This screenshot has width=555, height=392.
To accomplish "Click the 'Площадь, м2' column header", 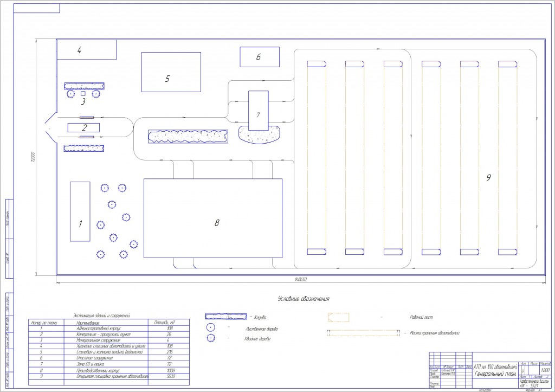I will click(165, 323).
